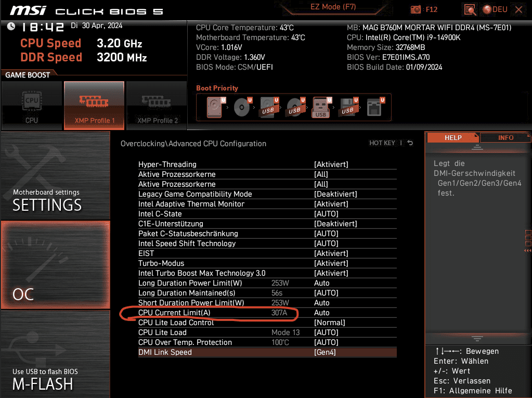Click the BIOS Ver: E7E01IMS.A70 text

[388, 57]
